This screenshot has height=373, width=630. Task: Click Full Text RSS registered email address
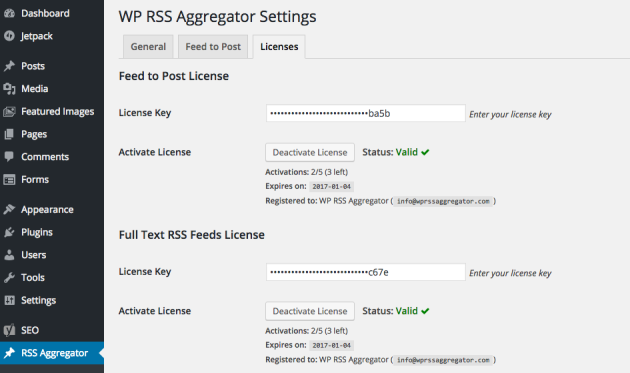click(443, 360)
